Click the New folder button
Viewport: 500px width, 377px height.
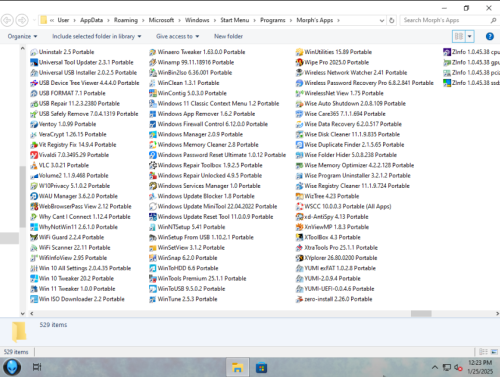228,36
